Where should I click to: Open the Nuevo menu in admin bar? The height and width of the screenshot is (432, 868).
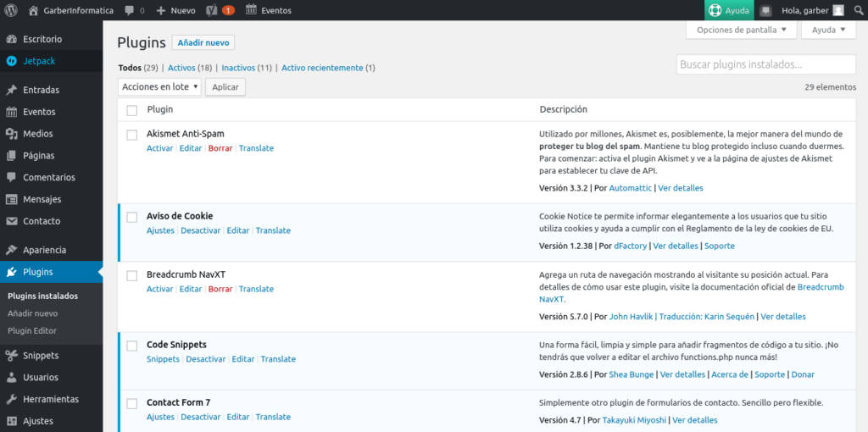[x=176, y=10]
